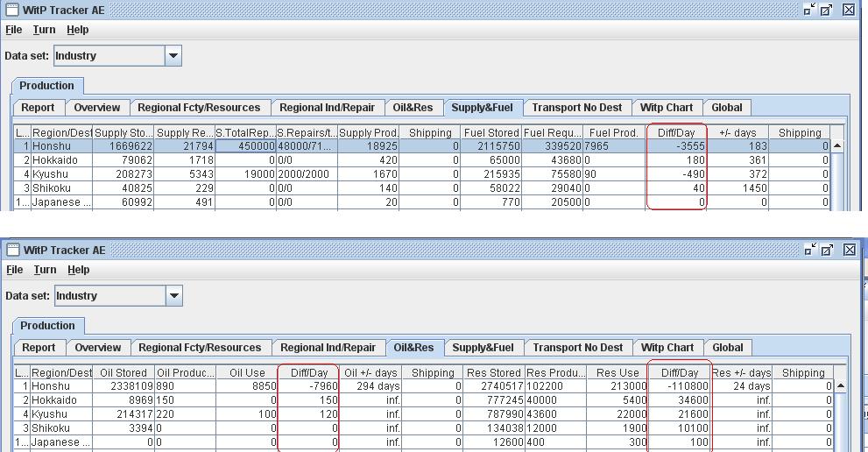Switch to the Oil&Res tab in the upper window
This screenshot has height=452, width=868.
(413, 108)
